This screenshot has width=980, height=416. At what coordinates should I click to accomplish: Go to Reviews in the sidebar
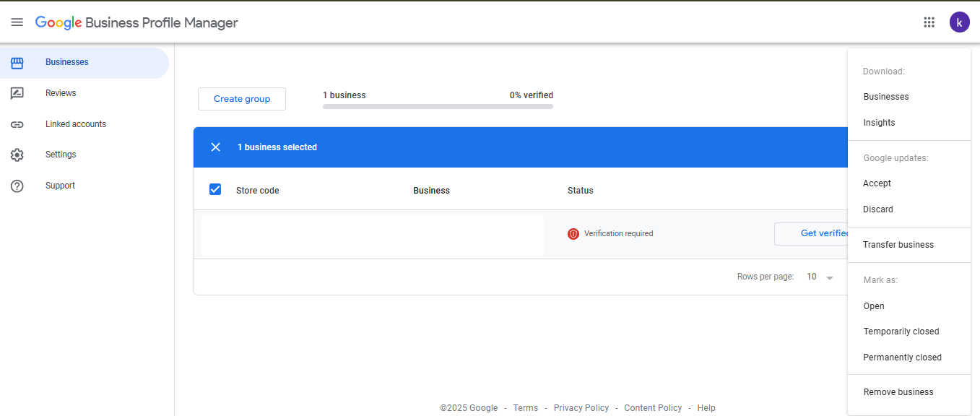[61, 93]
